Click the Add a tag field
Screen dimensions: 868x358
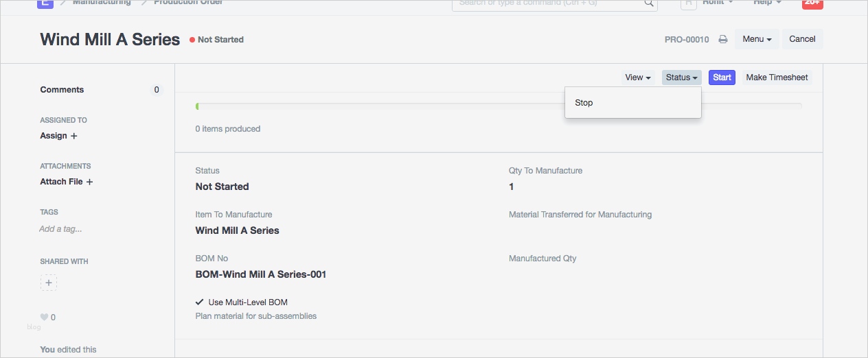(60, 229)
